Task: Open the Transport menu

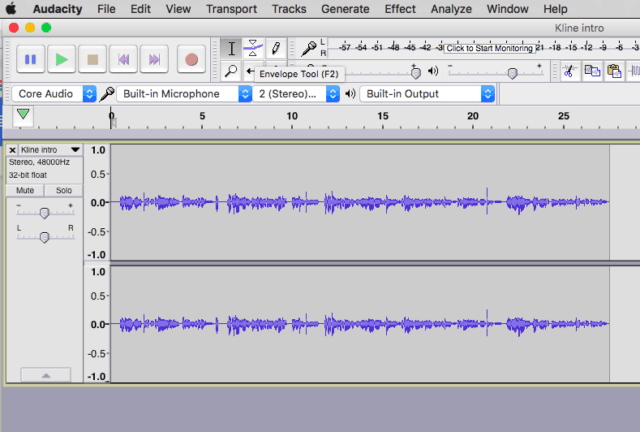Action: pos(231,9)
